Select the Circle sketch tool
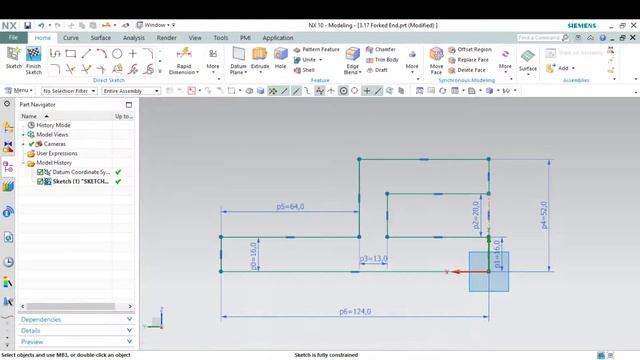Image resolution: width=640 pixels, height=360 pixels. [x=117, y=53]
